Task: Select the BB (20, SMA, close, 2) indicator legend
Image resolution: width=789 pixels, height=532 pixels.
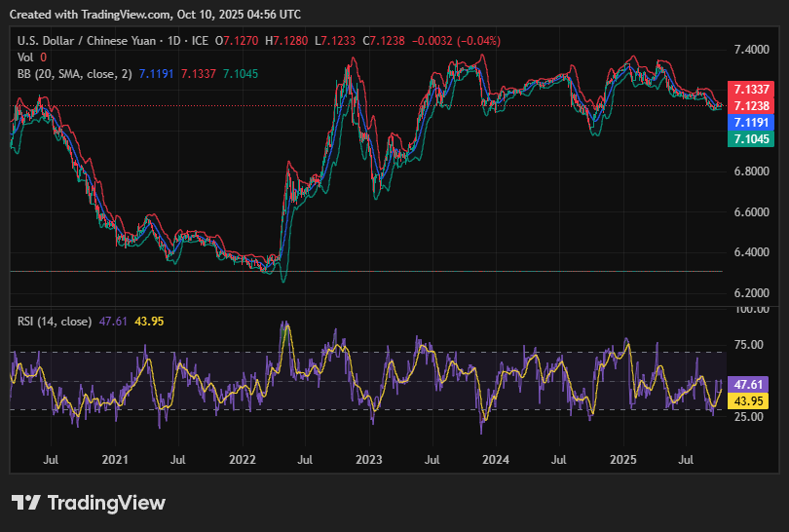Action: point(76,73)
